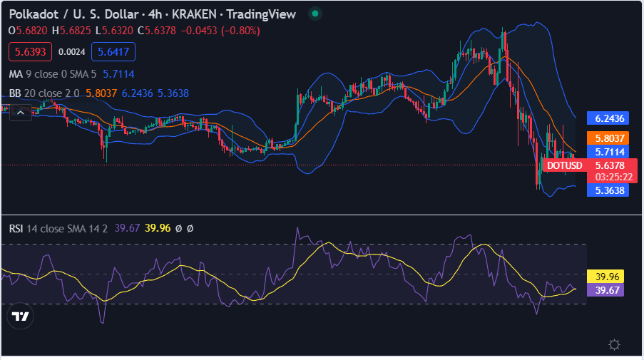Click the 5.3638 lower band price label
The width and height of the screenshot is (644, 360).
point(608,190)
